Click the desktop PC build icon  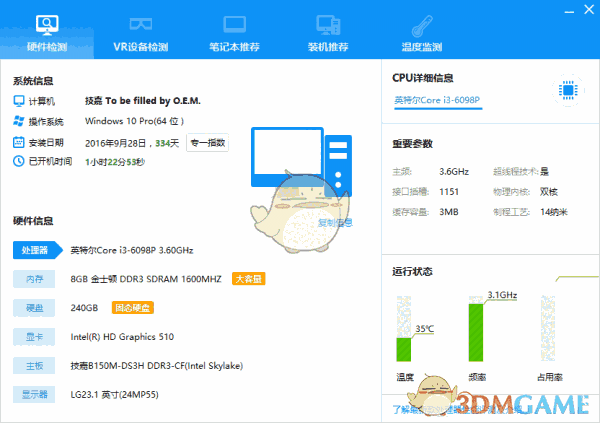coord(328,25)
